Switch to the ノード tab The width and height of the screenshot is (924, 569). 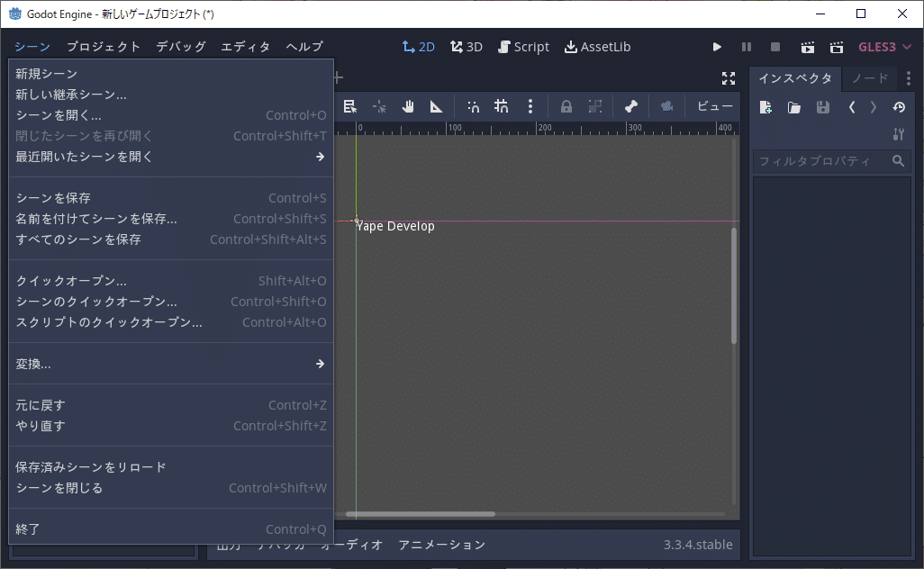coord(870,78)
